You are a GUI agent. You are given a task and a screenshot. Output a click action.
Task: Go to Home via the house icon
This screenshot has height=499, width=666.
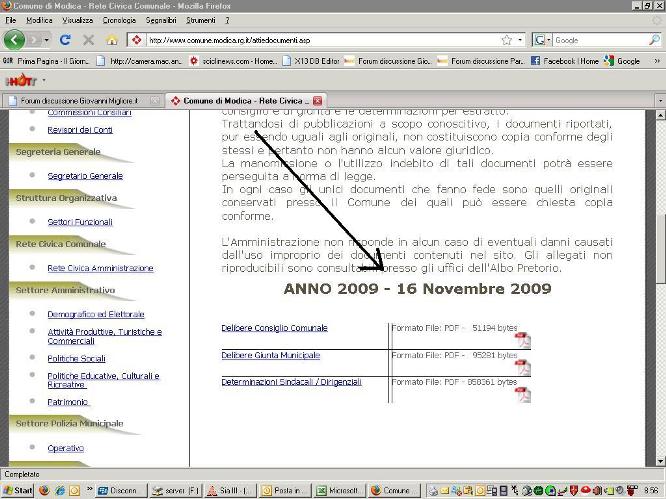click(x=112, y=40)
